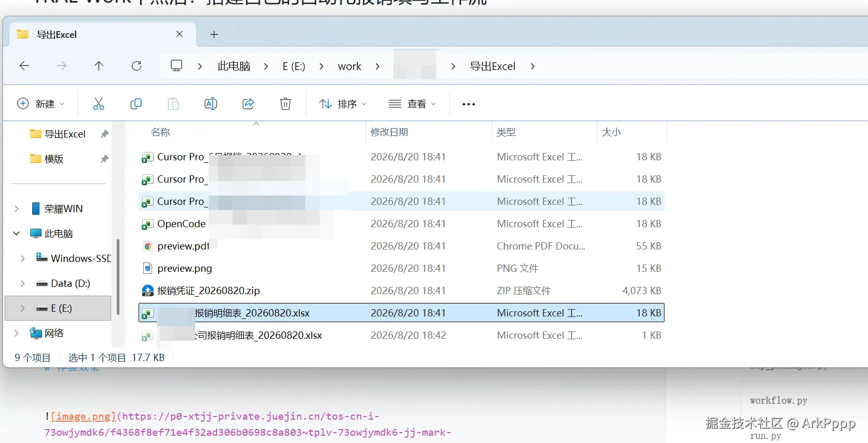Open the 排序 sort dropdown

tap(343, 104)
